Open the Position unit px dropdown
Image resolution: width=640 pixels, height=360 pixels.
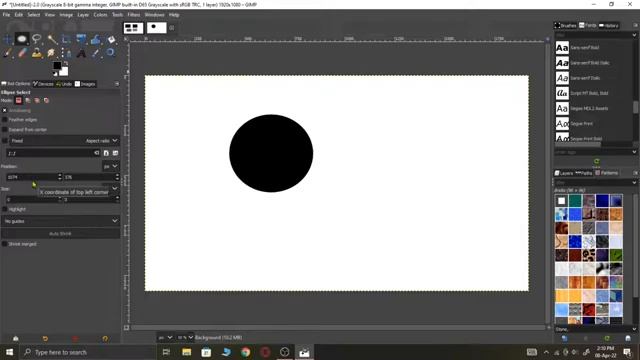[x=110, y=166]
